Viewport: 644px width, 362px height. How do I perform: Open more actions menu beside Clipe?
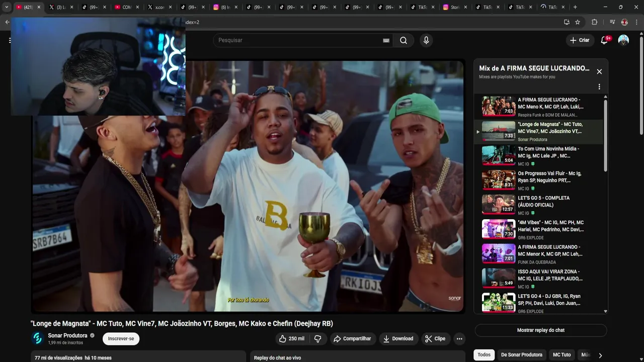459,339
